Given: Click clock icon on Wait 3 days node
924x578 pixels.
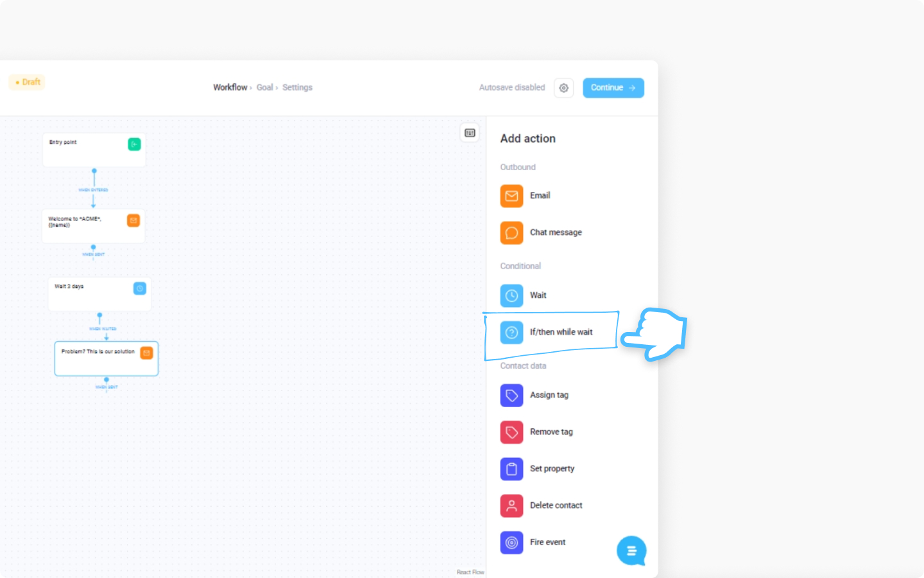Looking at the screenshot, I should coord(140,288).
